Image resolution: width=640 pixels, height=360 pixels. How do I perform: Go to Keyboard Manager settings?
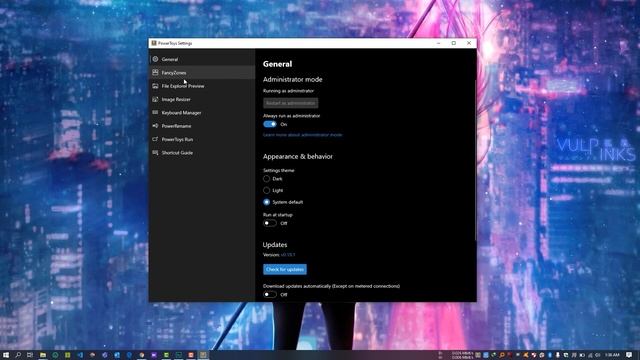click(x=202, y=113)
